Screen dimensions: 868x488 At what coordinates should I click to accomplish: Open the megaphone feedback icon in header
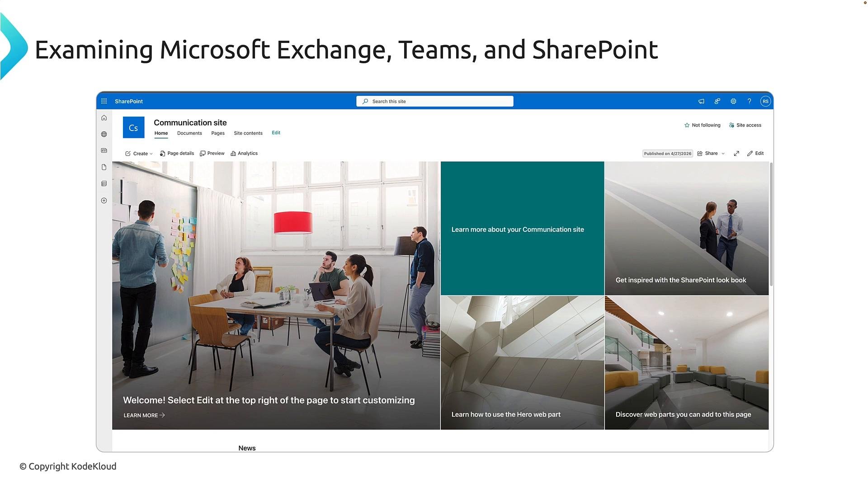(x=701, y=101)
